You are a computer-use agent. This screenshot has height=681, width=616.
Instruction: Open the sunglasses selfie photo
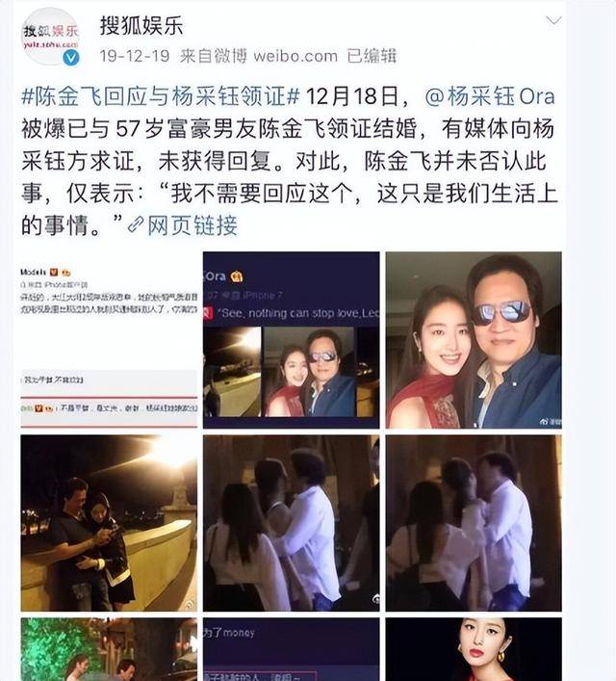(474, 340)
